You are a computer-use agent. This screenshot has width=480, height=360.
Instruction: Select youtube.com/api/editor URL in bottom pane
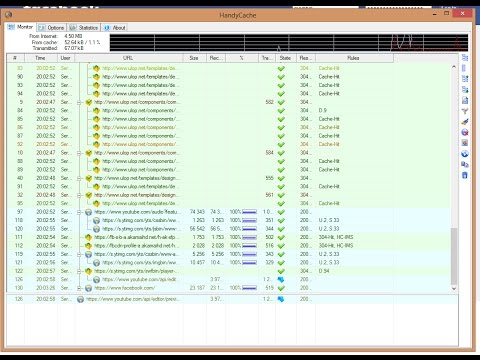132,299
